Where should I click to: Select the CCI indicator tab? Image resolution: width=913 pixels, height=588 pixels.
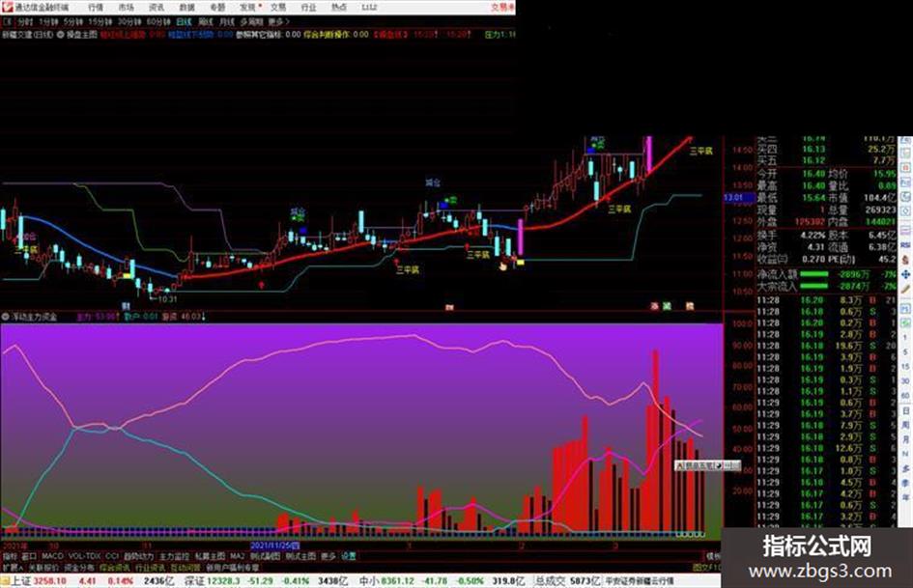click(x=112, y=556)
